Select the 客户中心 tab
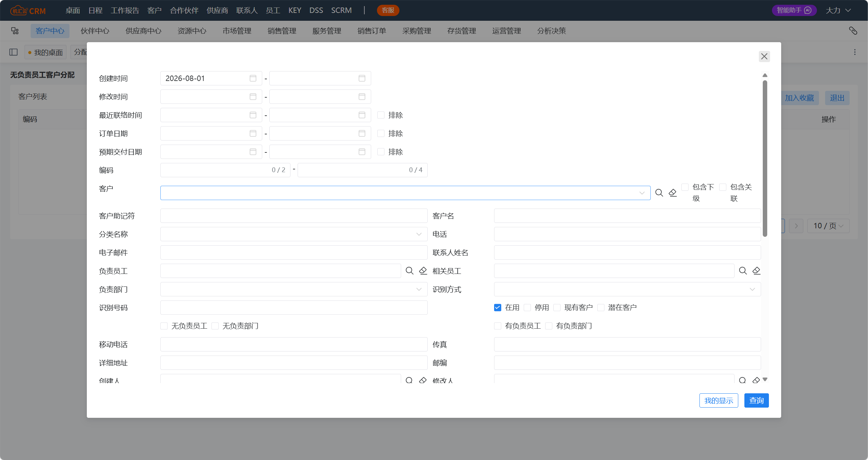The height and width of the screenshot is (460, 868). [50, 31]
